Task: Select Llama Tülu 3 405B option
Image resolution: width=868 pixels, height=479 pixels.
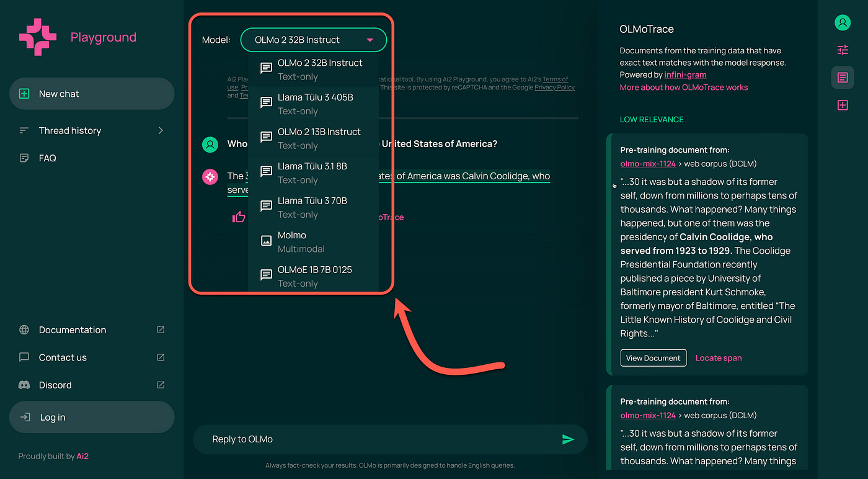Action: (313, 104)
